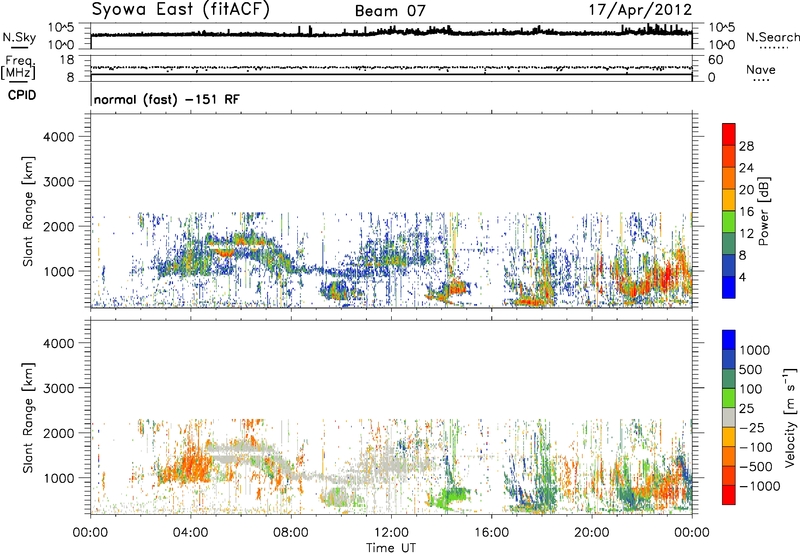Click the '28' tick on Power colorbar
Screen dimensions: 800x554
[x=746, y=146]
